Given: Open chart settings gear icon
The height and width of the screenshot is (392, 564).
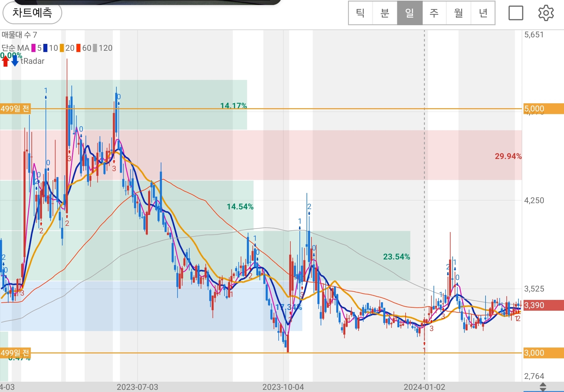Looking at the screenshot, I should [546, 13].
